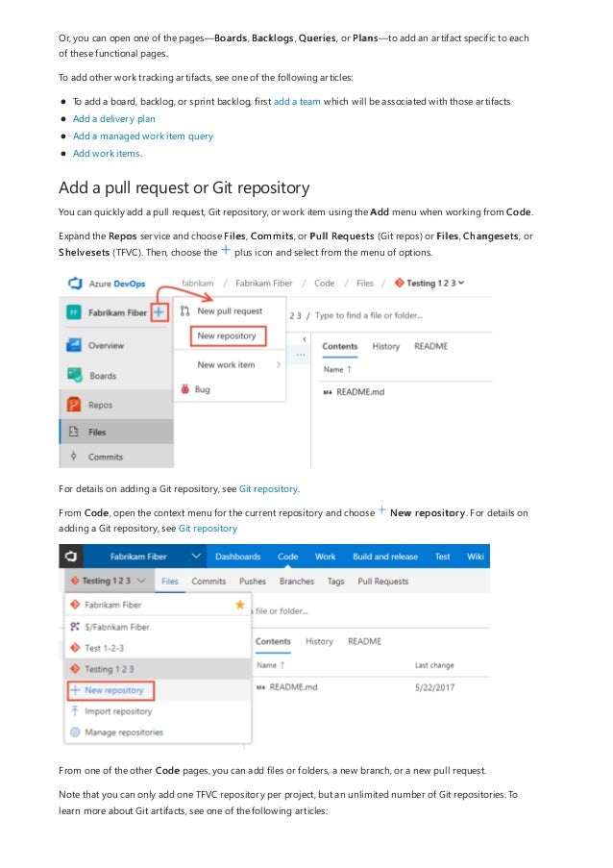
Task: Switch to the upper README tab
Action: (x=431, y=346)
